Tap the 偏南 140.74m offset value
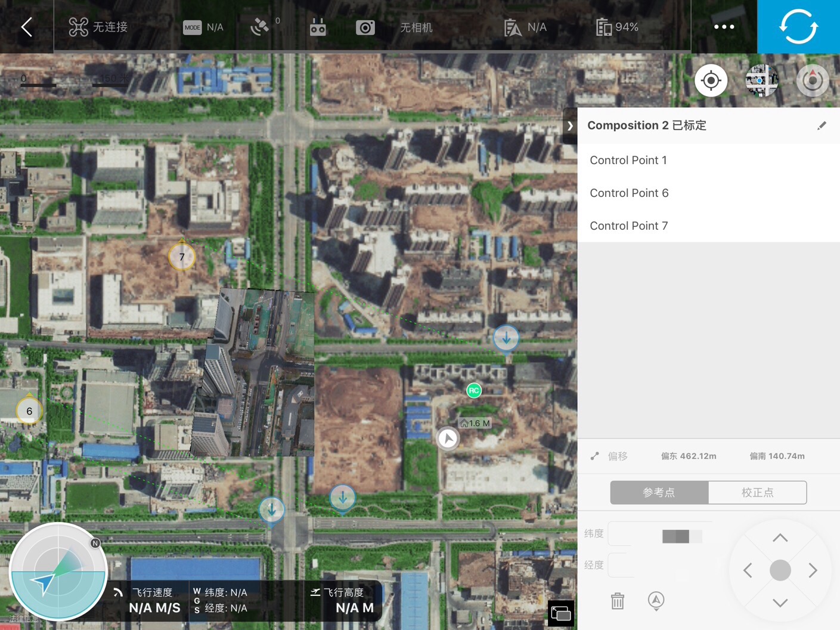The image size is (840, 630). 777,456
